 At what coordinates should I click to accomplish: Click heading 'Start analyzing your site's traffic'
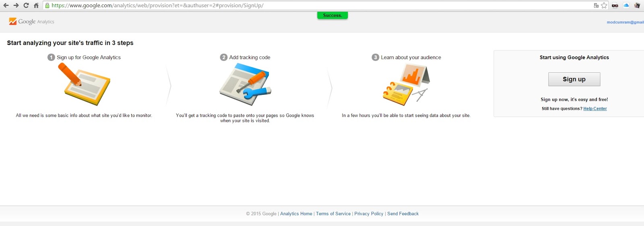point(70,43)
